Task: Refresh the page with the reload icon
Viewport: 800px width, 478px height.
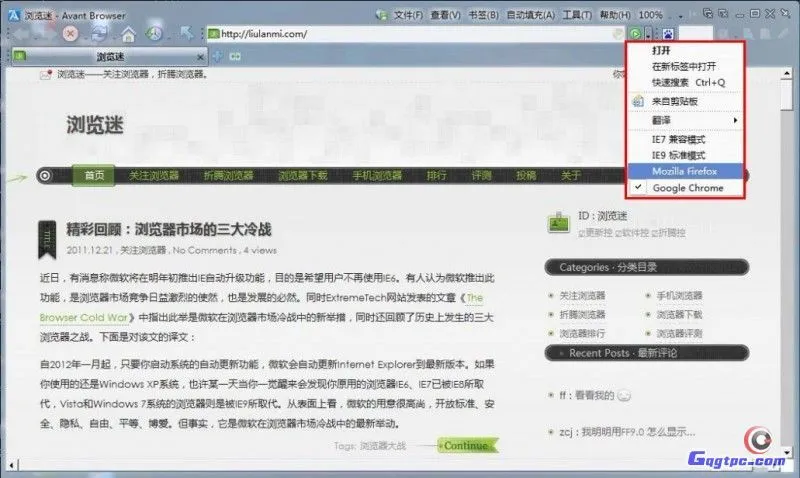Action: coord(99,34)
